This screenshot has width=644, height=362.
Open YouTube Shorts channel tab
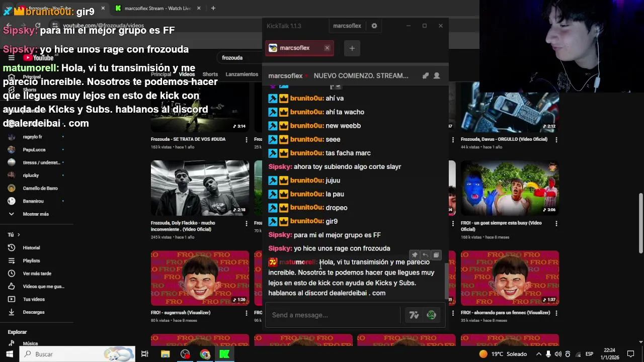210,74
